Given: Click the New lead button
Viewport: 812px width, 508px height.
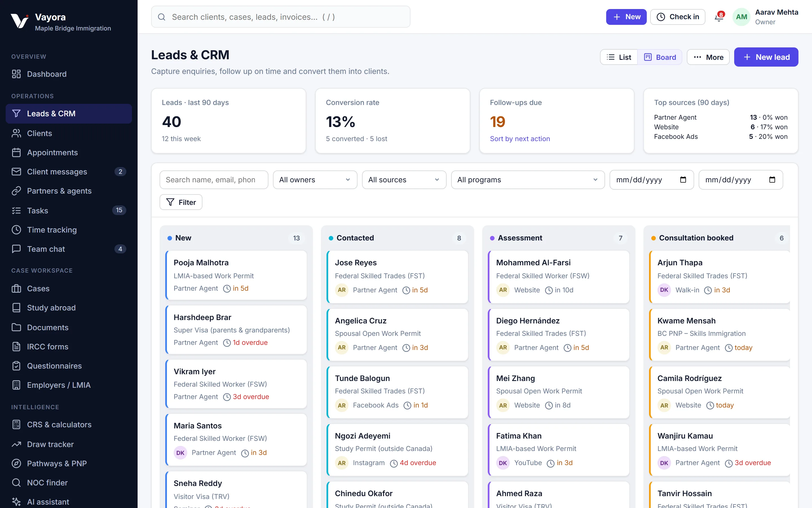Looking at the screenshot, I should 766,57.
